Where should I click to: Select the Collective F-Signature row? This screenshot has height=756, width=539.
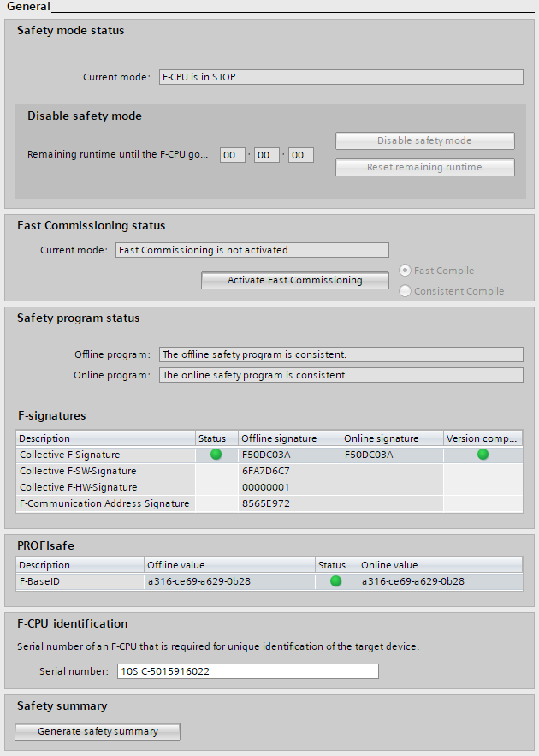coord(269,455)
